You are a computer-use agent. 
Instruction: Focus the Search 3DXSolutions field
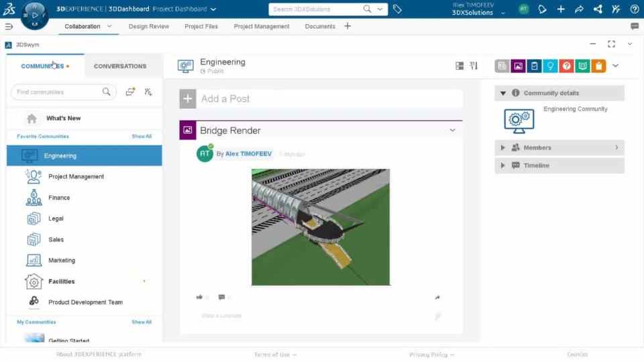click(x=316, y=9)
